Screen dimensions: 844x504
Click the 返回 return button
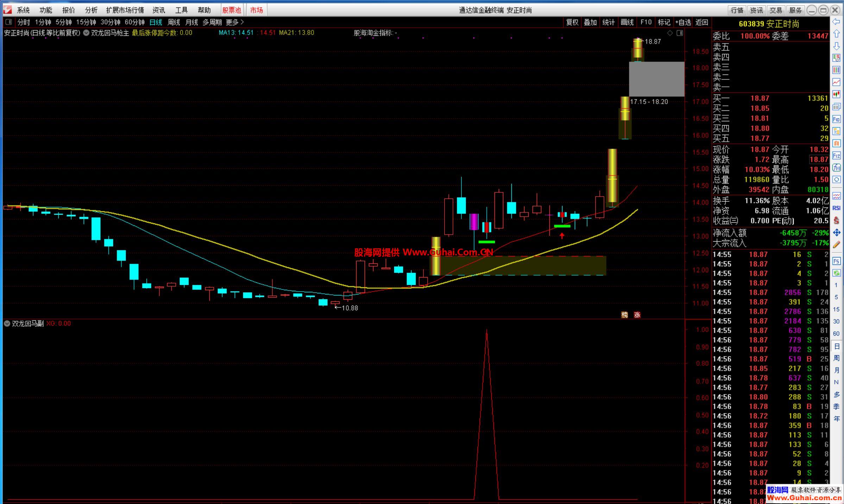point(702,22)
